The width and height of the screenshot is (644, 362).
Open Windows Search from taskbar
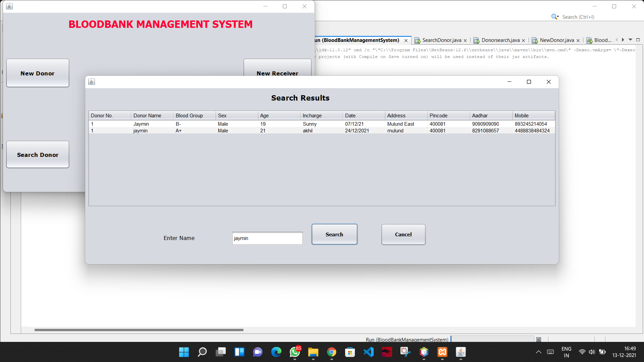coord(202,352)
